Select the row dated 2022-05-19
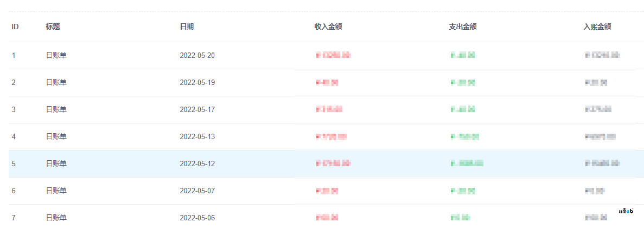The image size is (644, 229). click(x=326, y=82)
